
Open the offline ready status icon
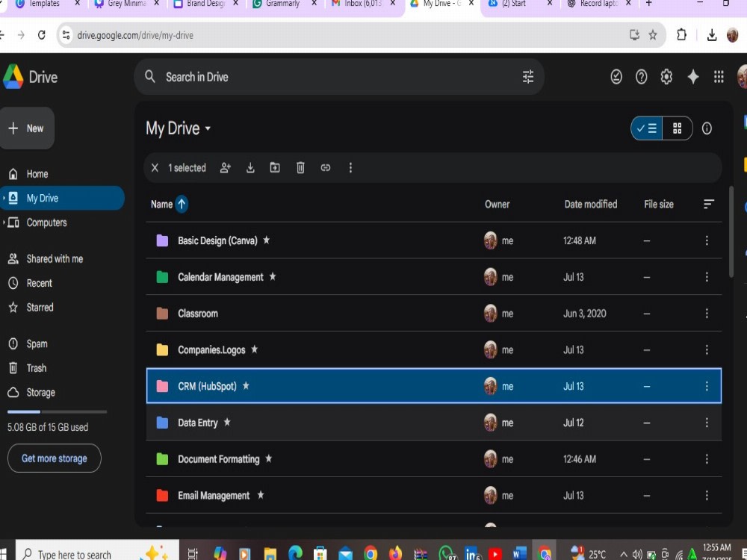click(616, 77)
